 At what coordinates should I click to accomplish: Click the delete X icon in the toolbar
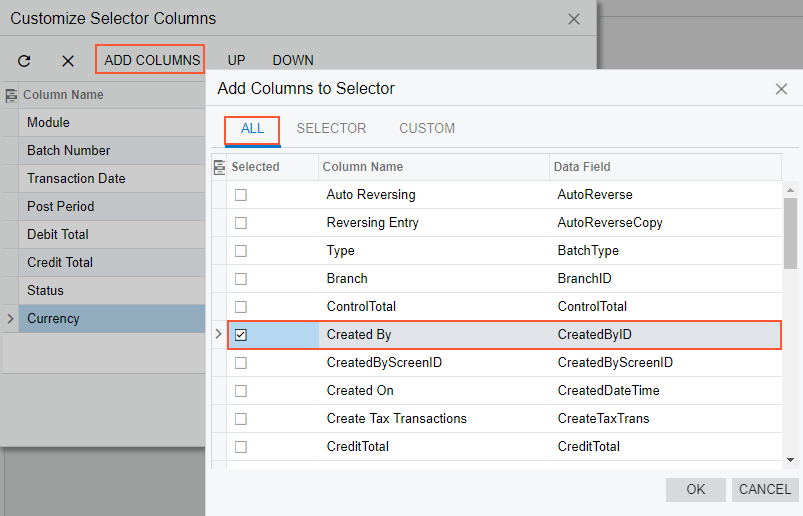68,61
